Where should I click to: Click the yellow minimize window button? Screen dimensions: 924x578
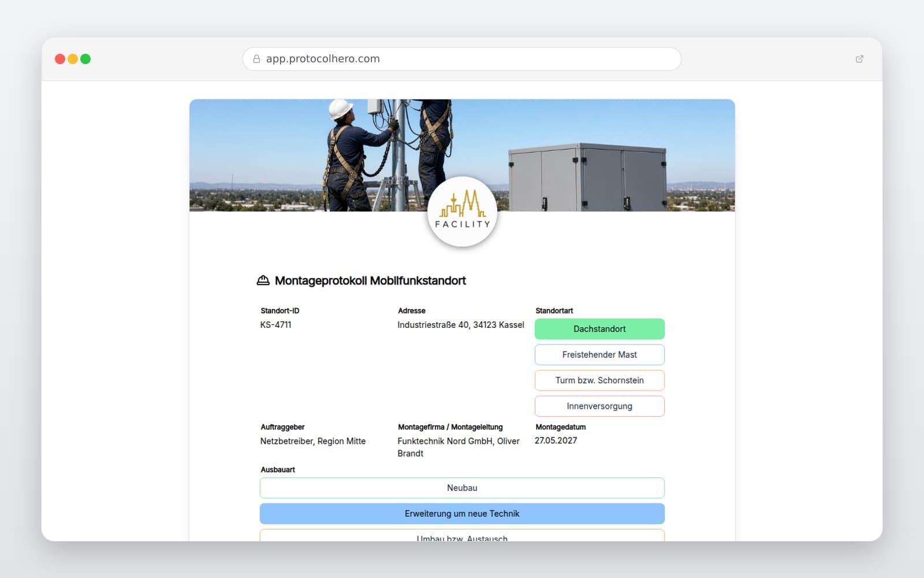pyautogui.click(x=73, y=59)
